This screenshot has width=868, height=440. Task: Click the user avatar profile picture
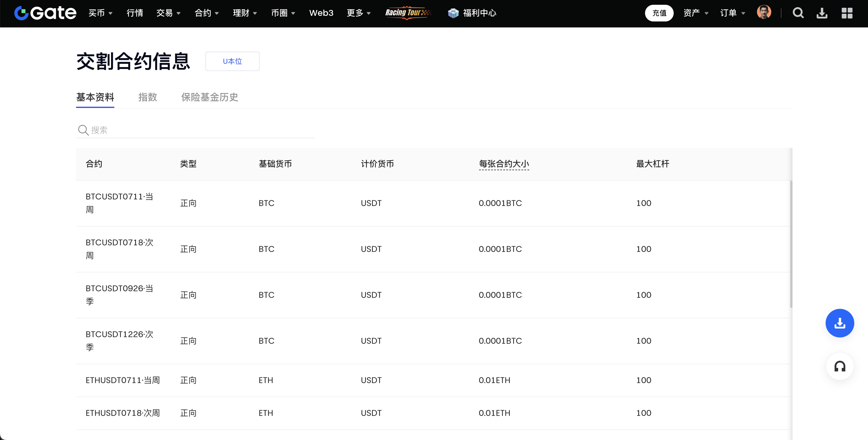point(764,13)
